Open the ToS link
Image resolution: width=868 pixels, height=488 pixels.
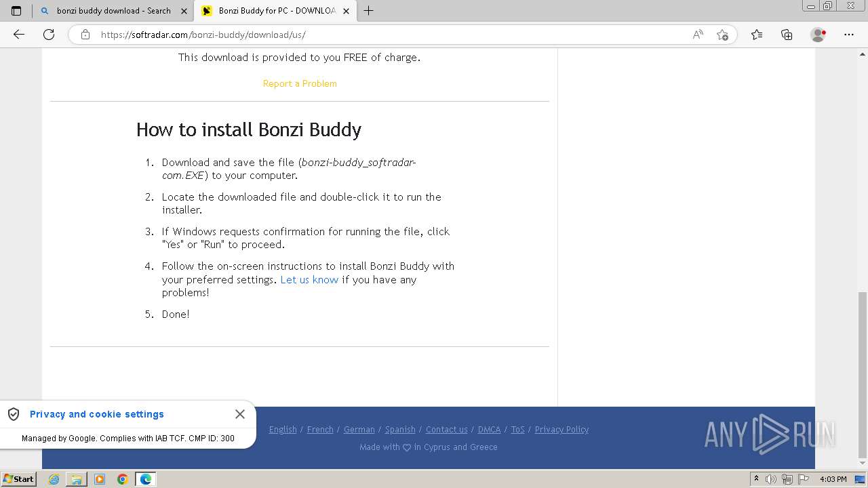[x=518, y=429]
